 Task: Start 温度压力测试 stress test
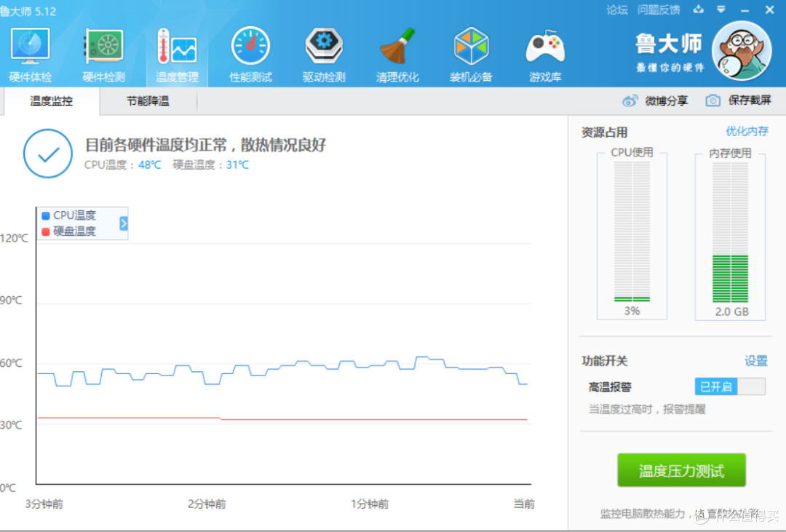681,470
